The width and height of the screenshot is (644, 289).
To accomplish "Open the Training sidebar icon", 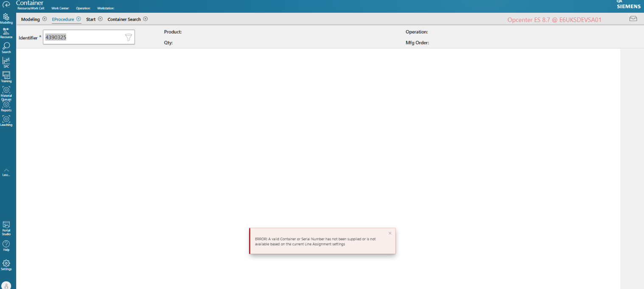I will 6,76.
